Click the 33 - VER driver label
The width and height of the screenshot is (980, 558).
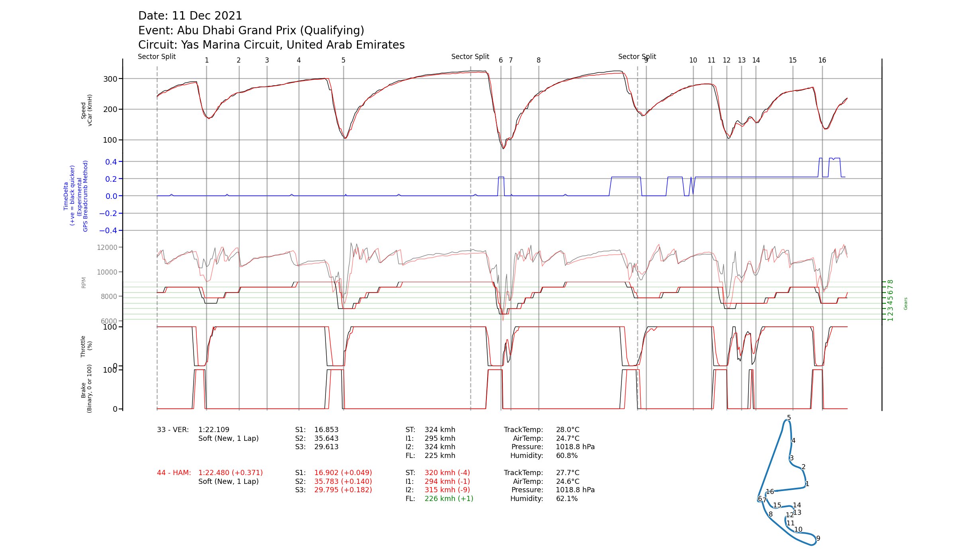173,430
